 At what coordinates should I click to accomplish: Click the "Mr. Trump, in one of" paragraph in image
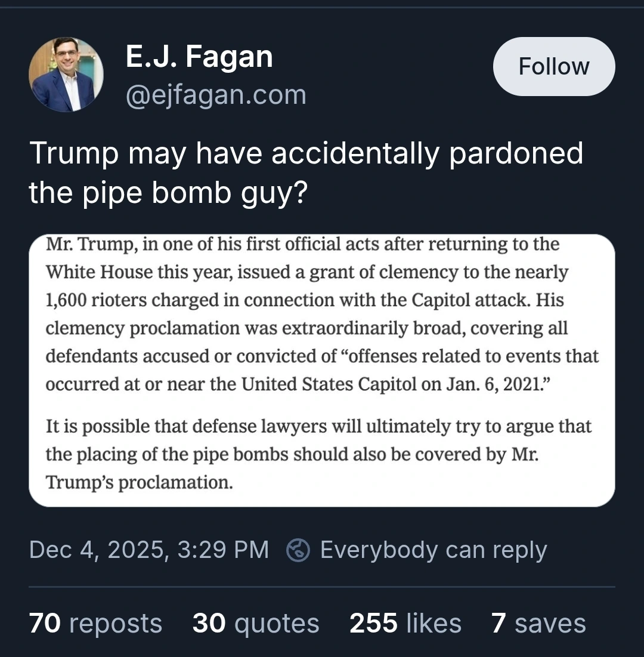click(322, 314)
